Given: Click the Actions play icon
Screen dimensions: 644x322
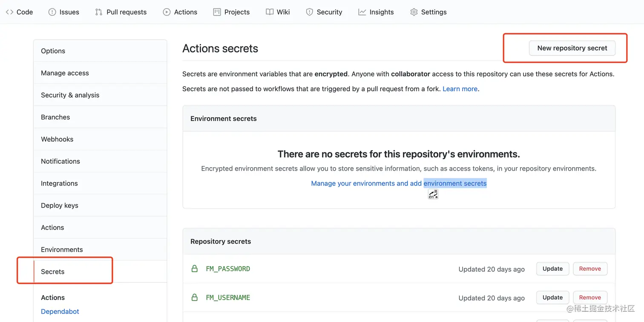Looking at the screenshot, I should [167, 12].
